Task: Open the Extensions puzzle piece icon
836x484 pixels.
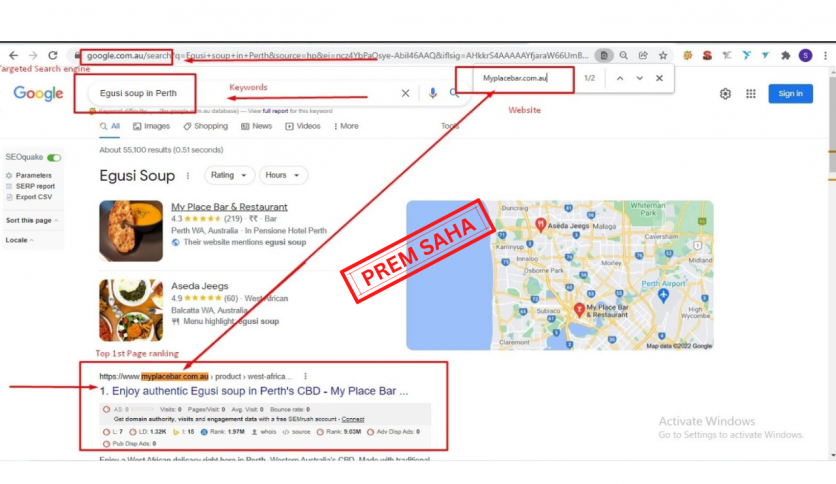Action: [785, 55]
